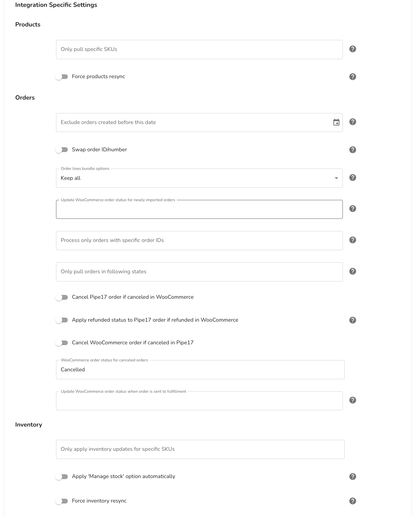
Task: Show help for Force products resync
Action: 352,77
